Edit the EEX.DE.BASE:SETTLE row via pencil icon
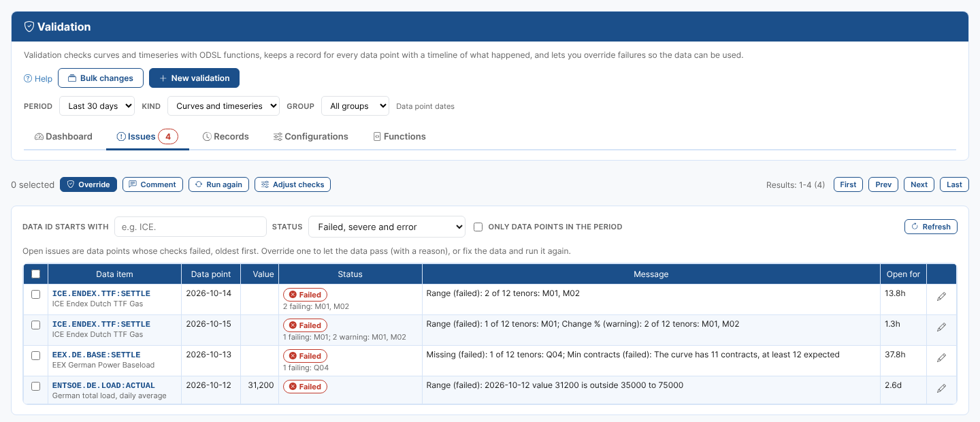This screenshot has width=980, height=422. pyautogui.click(x=941, y=358)
